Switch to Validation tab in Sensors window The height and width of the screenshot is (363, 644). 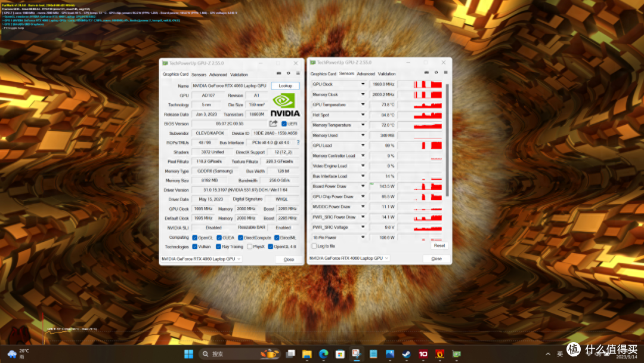[386, 74]
